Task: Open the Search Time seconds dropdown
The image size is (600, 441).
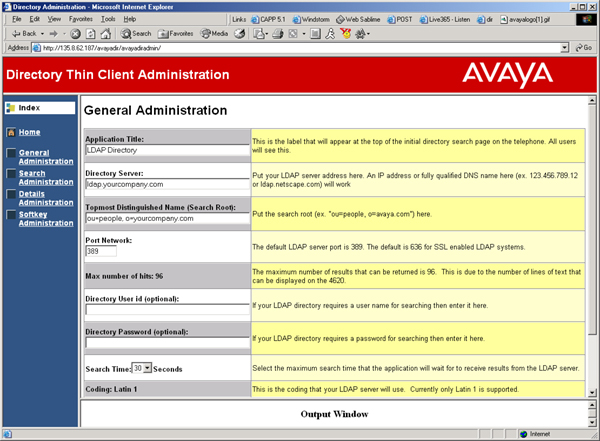Action: tap(147, 368)
